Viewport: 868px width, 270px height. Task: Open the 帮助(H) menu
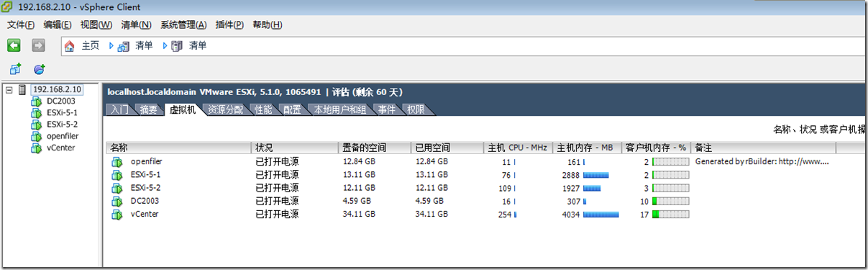tap(267, 25)
